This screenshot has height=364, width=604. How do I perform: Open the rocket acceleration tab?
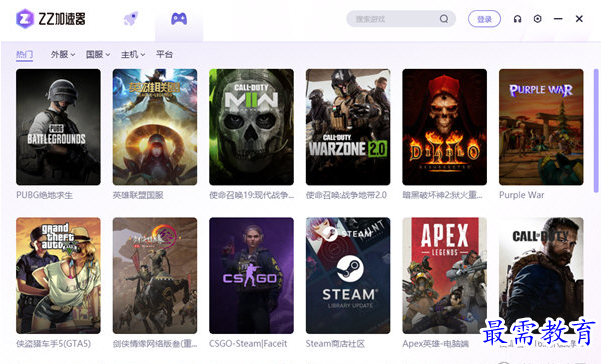point(131,18)
